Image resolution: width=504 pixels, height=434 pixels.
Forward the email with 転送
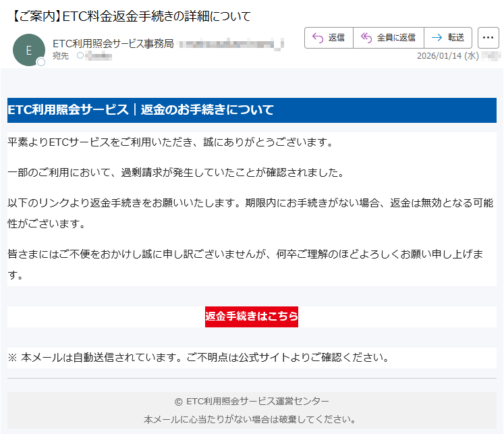tap(448, 38)
